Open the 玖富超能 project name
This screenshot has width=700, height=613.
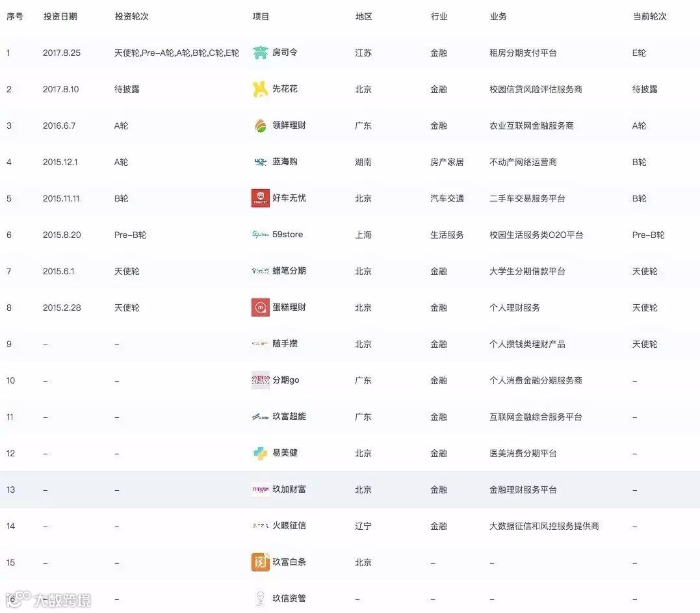289,416
